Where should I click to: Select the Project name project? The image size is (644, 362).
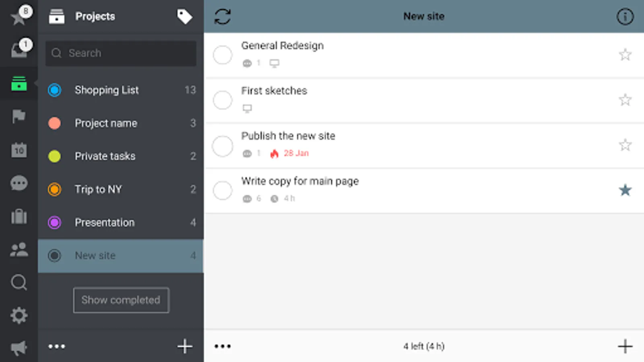click(x=121, y=123)
